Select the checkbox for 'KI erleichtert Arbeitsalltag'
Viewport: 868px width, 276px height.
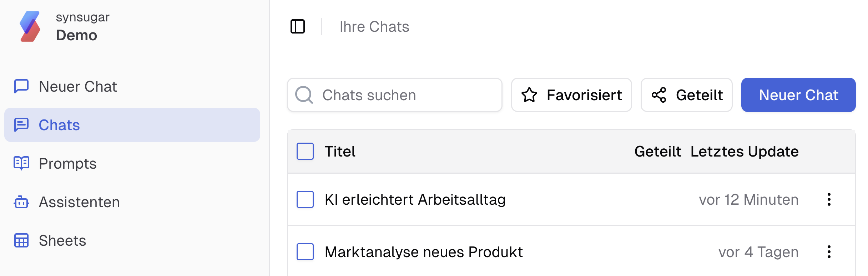[x=305, y=200]
